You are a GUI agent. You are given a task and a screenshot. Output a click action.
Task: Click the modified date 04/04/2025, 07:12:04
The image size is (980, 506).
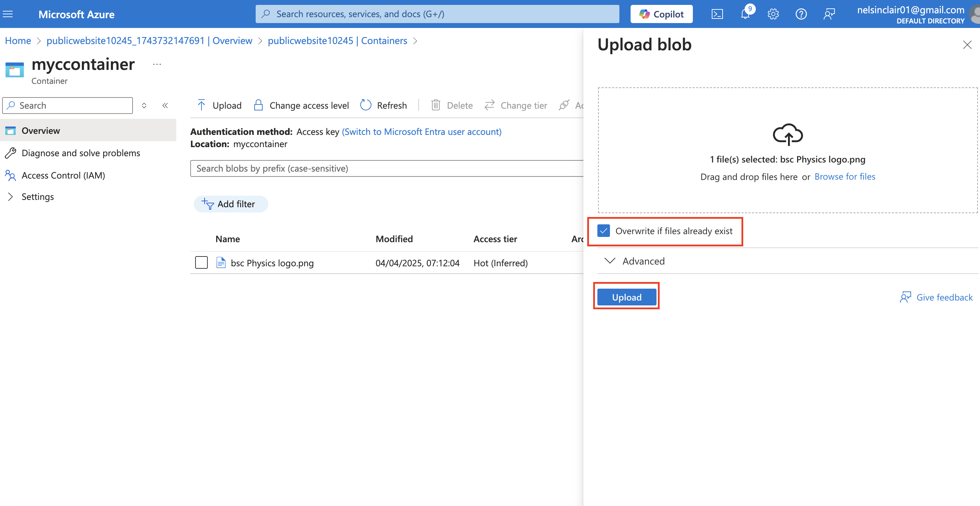[x=417, y=263]
